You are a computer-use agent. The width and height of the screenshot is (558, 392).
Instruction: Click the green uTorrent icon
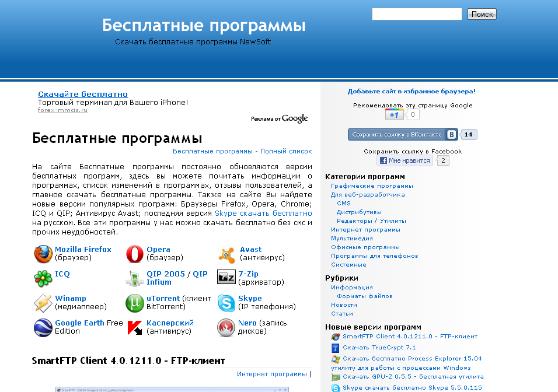tap(134, 303)
